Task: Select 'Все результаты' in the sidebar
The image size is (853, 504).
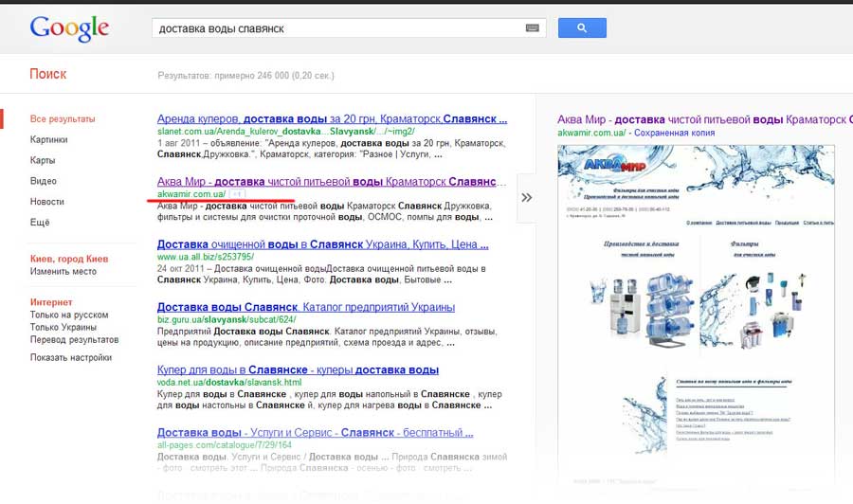Action: tap(63, 118)
